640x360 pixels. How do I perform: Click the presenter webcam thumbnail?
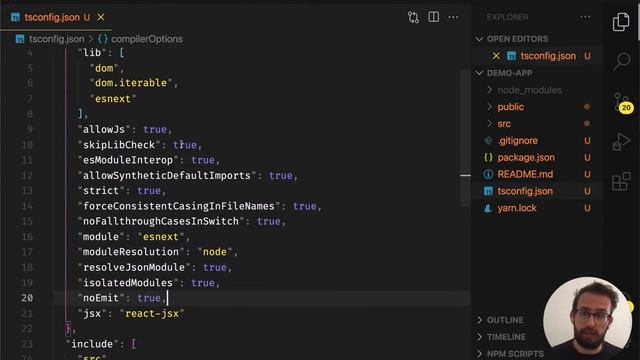[587, 315]
